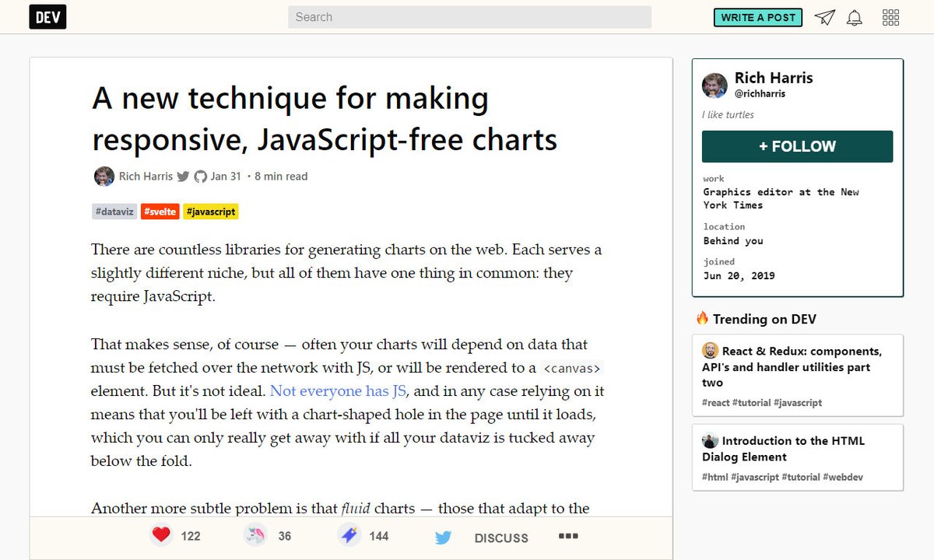Viewport: 934px width, 560px height.
Task: Open Rich Harris sidebar profile picture
Action: pos(715,86)
